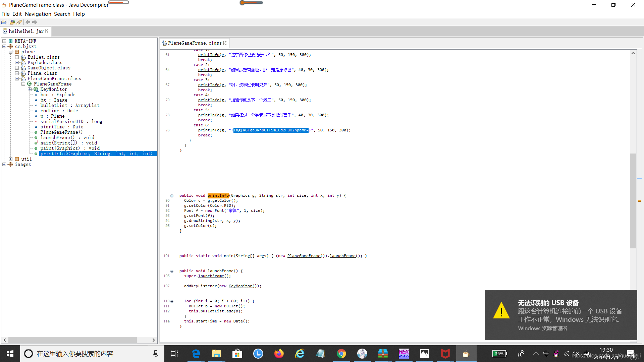
Task: Select the bao : Explode field
Action: [x=58, y=95]
